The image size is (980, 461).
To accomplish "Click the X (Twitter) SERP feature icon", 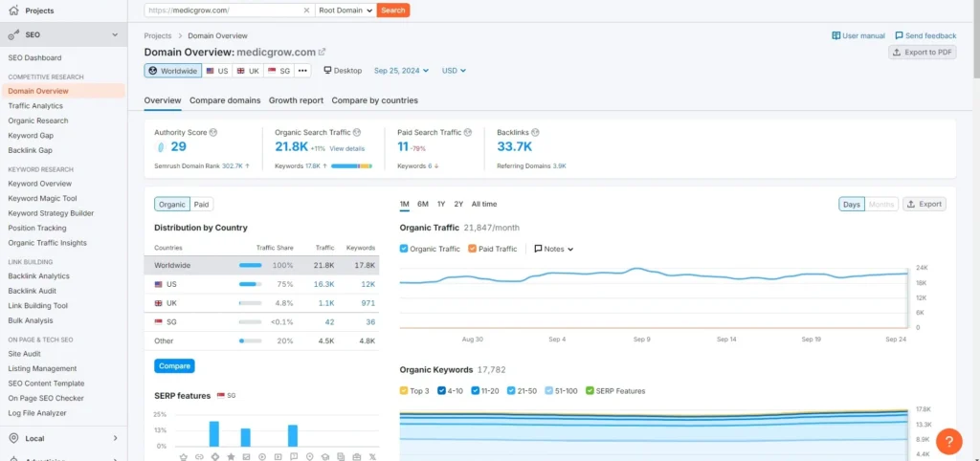I will [x=372, y=456].
